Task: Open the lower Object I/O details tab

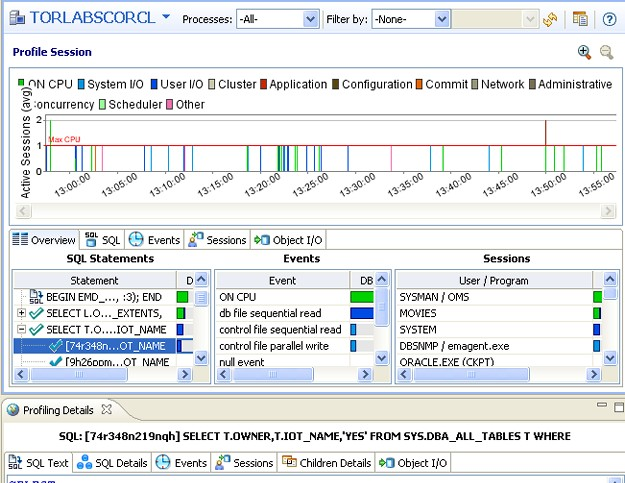Action: point(413,463)
